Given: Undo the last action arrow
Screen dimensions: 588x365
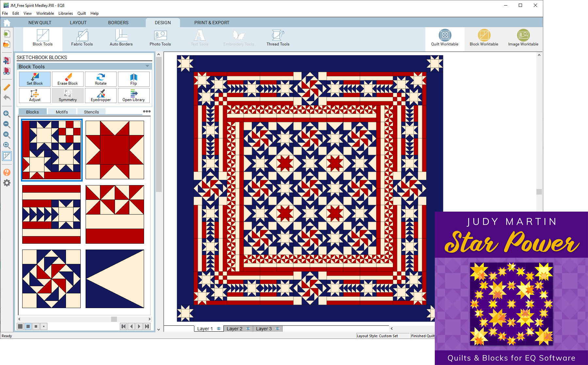Looking at the screenshot, I should [x=7, y=97].
